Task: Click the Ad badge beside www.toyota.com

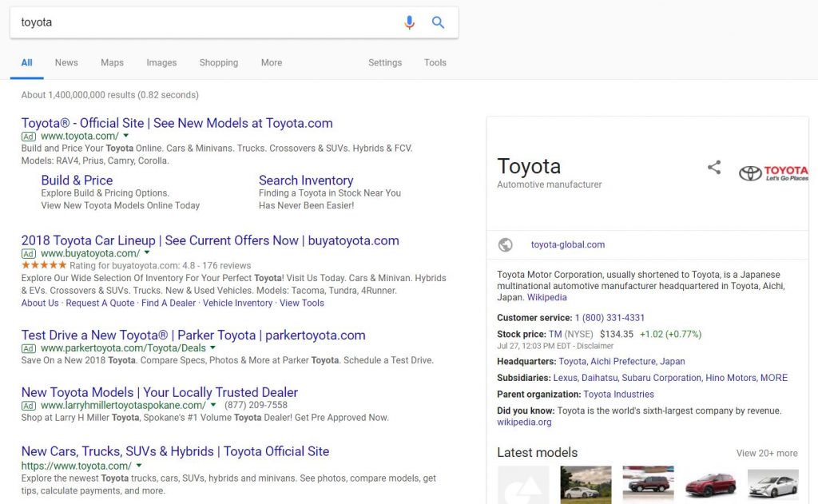Action: [29, 137]
